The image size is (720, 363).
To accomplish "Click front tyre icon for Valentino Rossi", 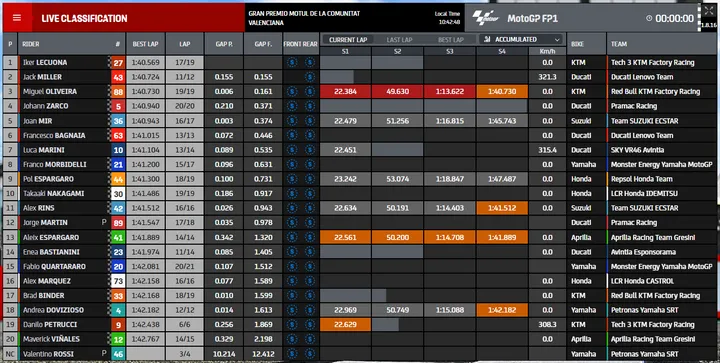I will point(292,354).
